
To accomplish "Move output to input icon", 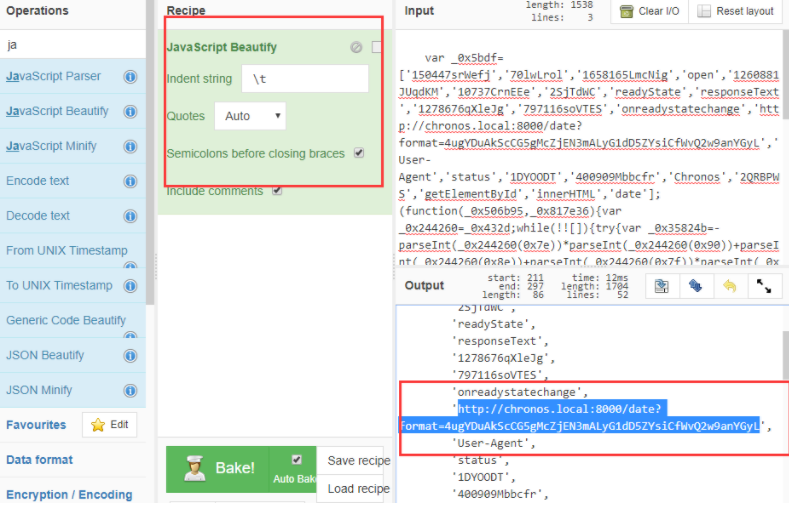I will tap(695, 286).
